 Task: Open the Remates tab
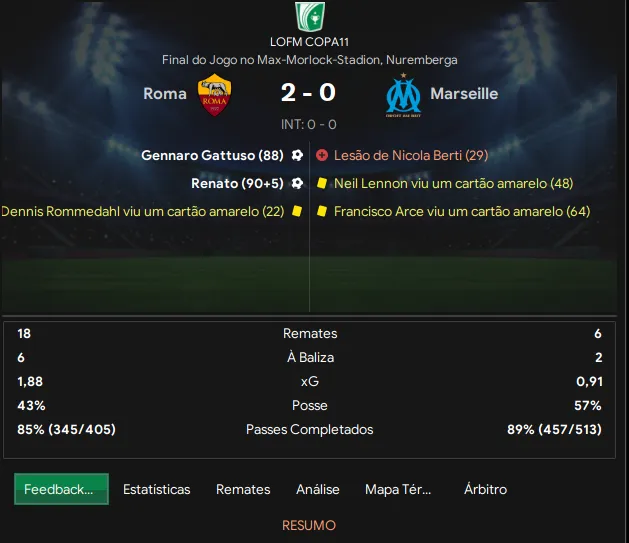click(243, 489)
